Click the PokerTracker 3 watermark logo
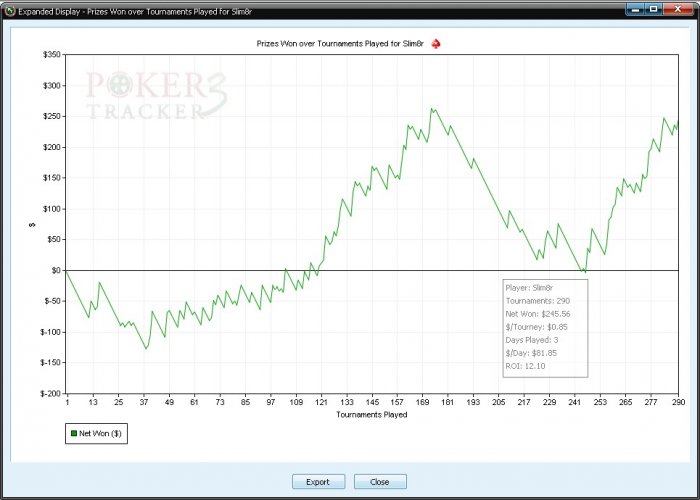700x500 pixels. (156, 96)
